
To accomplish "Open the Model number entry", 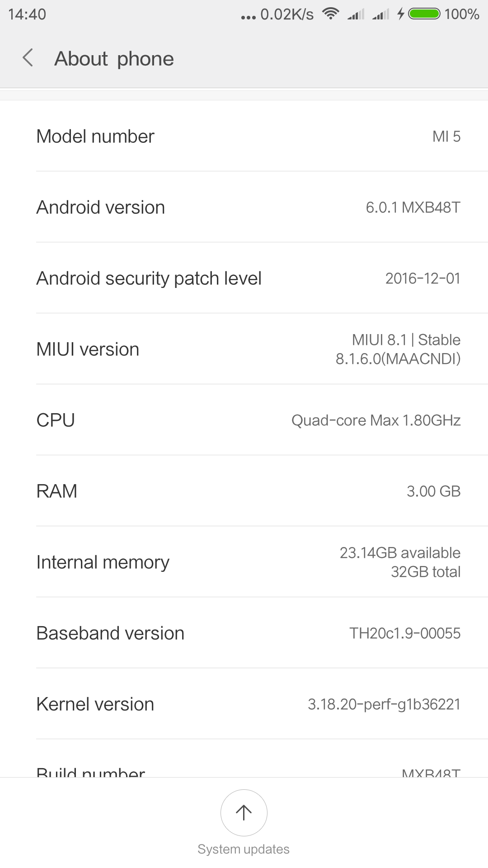I will (244, 136).
